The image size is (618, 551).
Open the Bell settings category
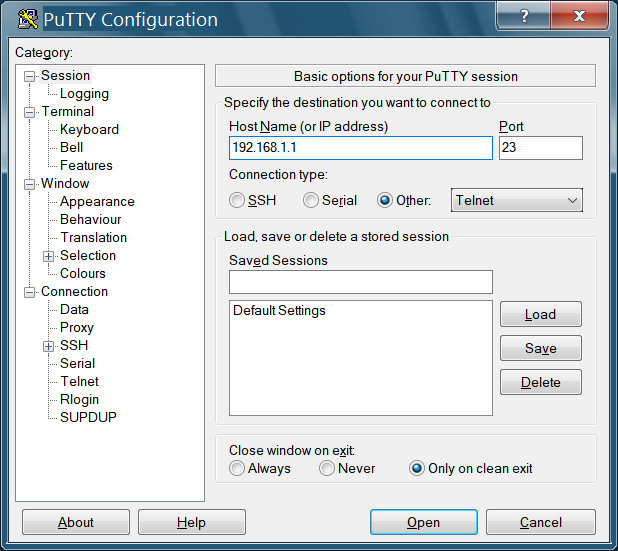71,147
